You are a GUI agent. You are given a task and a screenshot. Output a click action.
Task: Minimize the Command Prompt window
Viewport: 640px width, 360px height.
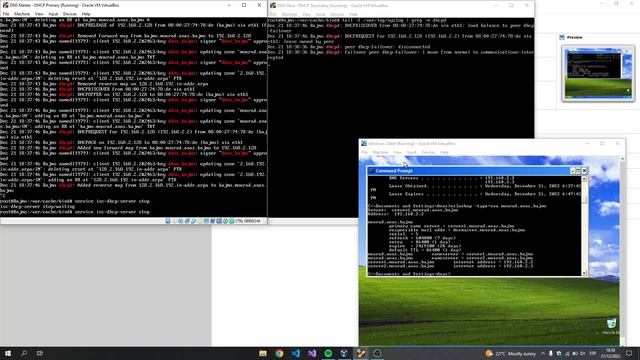click(572, 171)
